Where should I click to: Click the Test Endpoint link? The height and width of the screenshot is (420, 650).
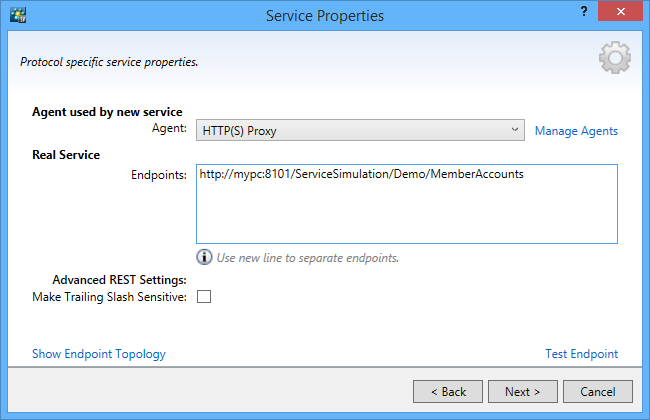[x=581, y=354]
